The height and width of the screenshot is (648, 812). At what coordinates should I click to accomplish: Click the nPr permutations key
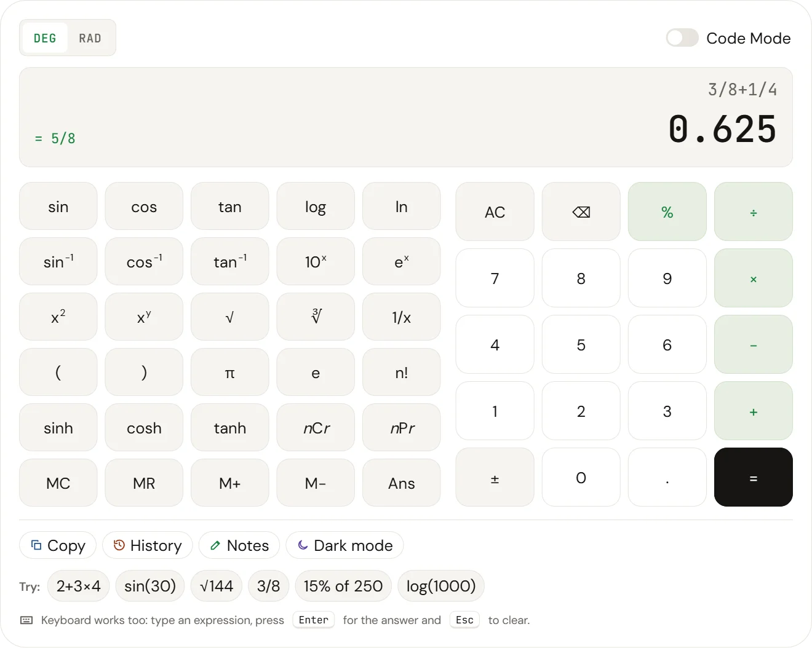tap(402, 427)
